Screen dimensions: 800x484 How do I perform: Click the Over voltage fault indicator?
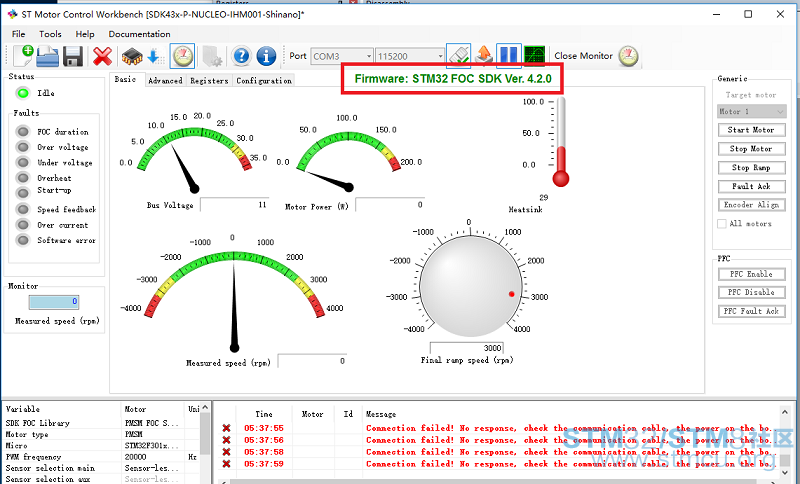click(x=22, y=147)
